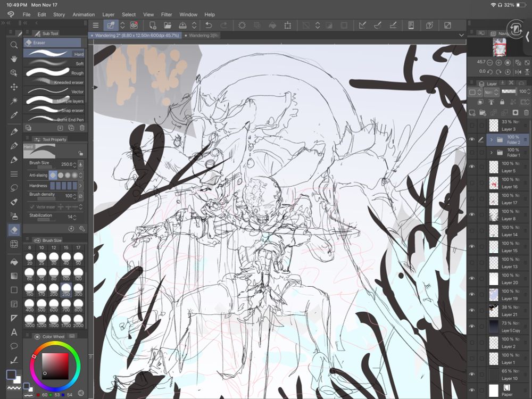Open the Hardness settings arrow
The width and height of the screenshot is (532, 399).
80,186
